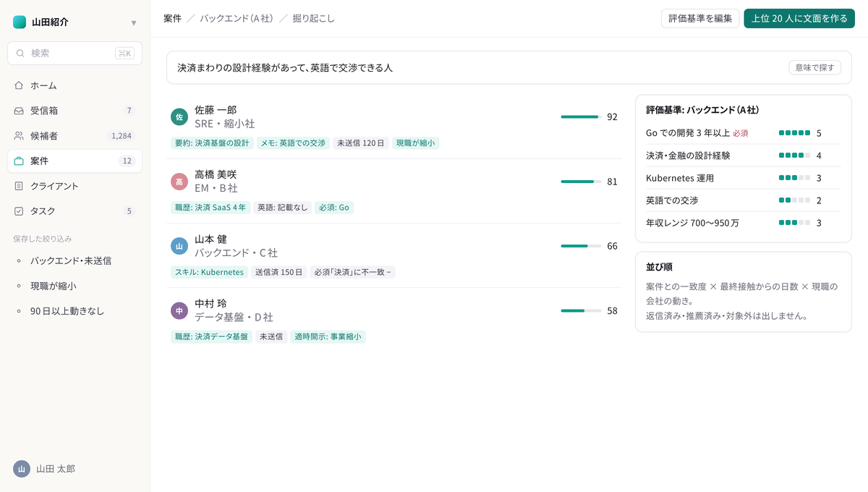
Task: Click the 山田 太郎 user avatar
Action: click(22, 469)
